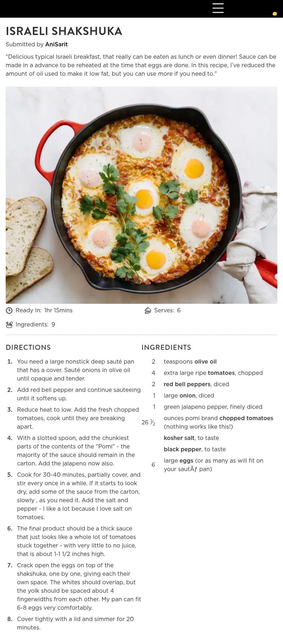This screenshot has width=283, height=644.
Task: Click the Serves 6 value
Action: point(179,311)
